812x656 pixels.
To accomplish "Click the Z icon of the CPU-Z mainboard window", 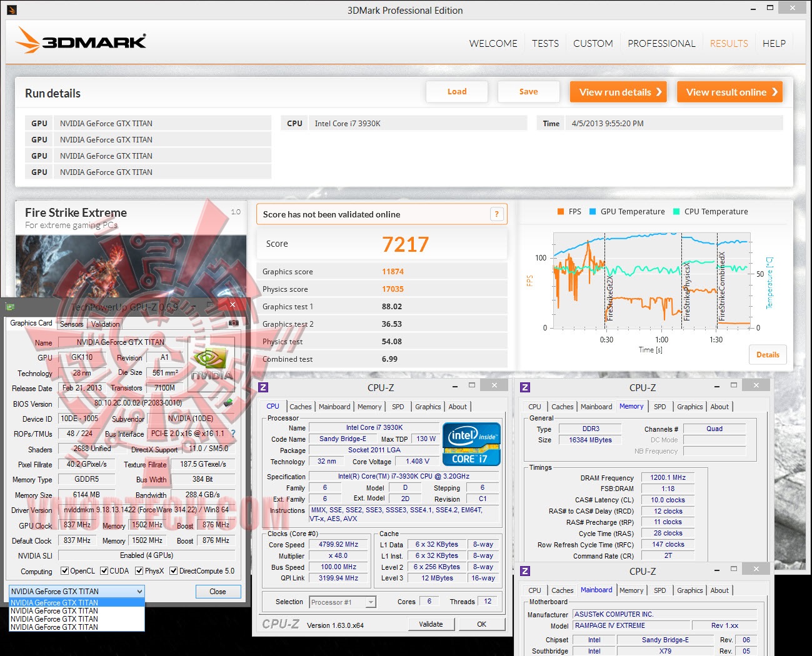I will [x=525, y=571].
